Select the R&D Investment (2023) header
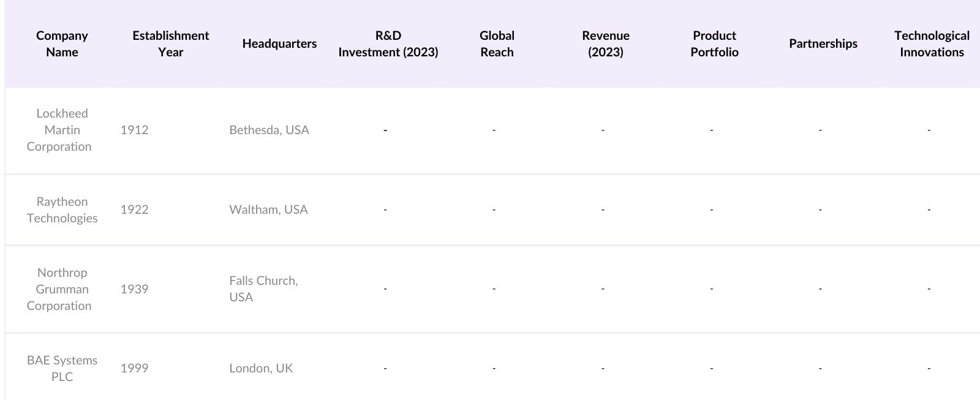The width and height of the screenshot is (980, 400). 388,43
